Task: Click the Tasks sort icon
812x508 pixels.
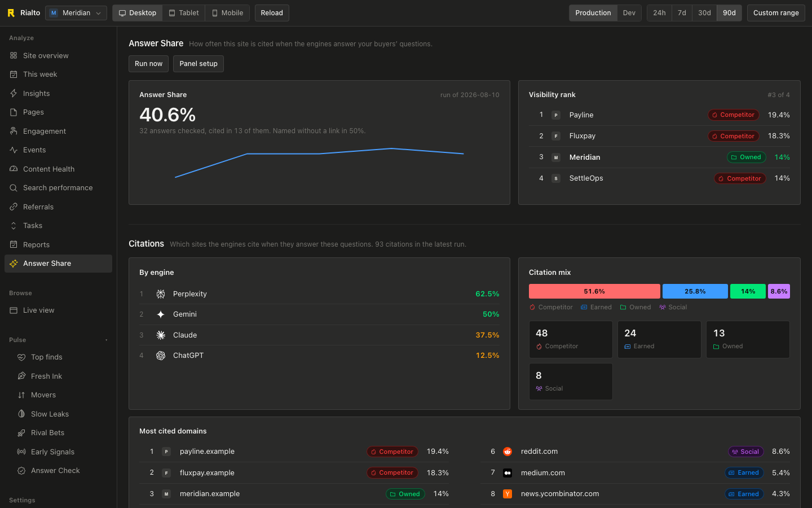Action: coord(14,226)
